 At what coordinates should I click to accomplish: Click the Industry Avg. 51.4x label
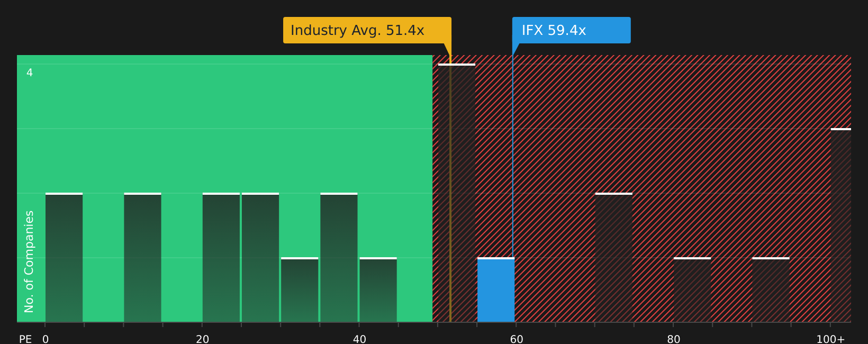pos(367,30)
